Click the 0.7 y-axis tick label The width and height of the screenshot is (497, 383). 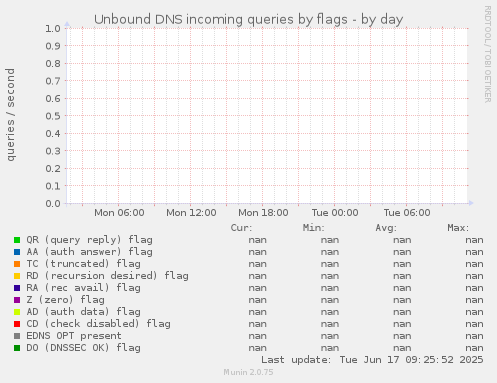tap(53, 81)
